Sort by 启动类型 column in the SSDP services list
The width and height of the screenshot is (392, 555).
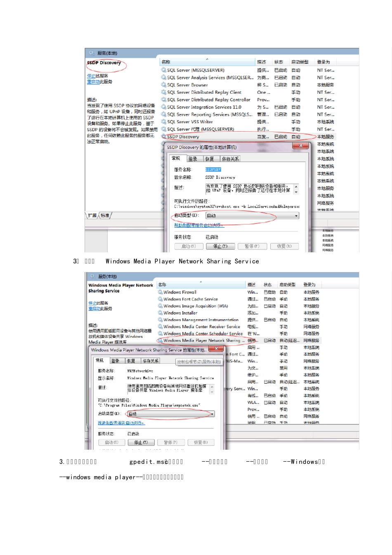(x=300, y=62)
